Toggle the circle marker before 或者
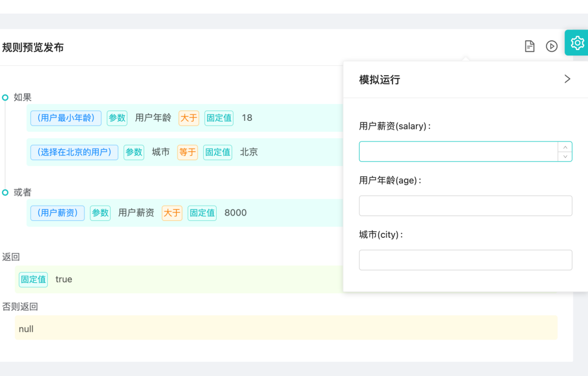This screenshot has height=376, width=588. pos(4,193)
